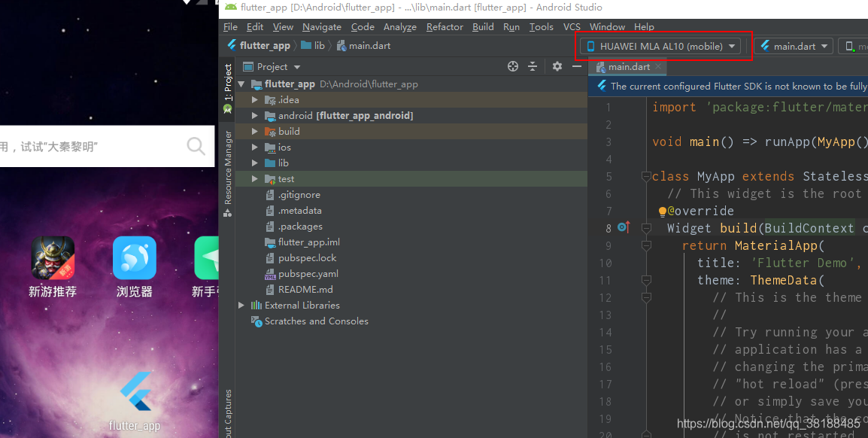The height and width of the screenshot is (438, 868).
Task: Open the Analyze menu
Action: click(399, 26)
